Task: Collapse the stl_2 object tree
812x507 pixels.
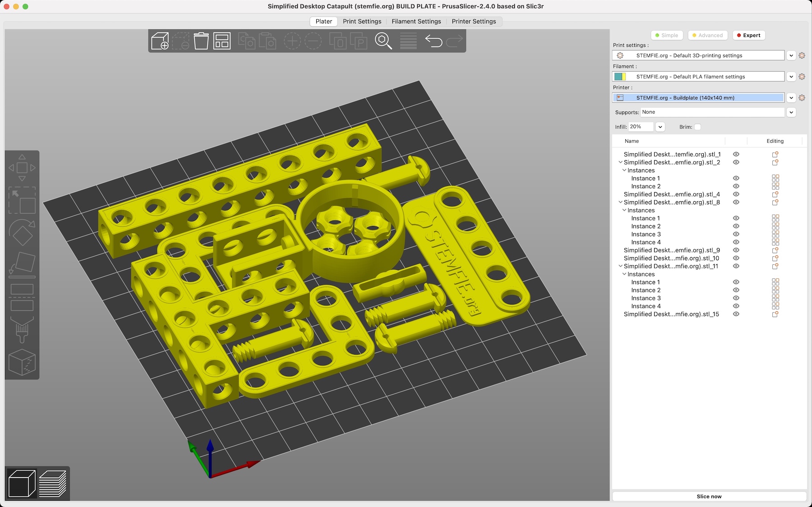Action: (x=620, y=162)
